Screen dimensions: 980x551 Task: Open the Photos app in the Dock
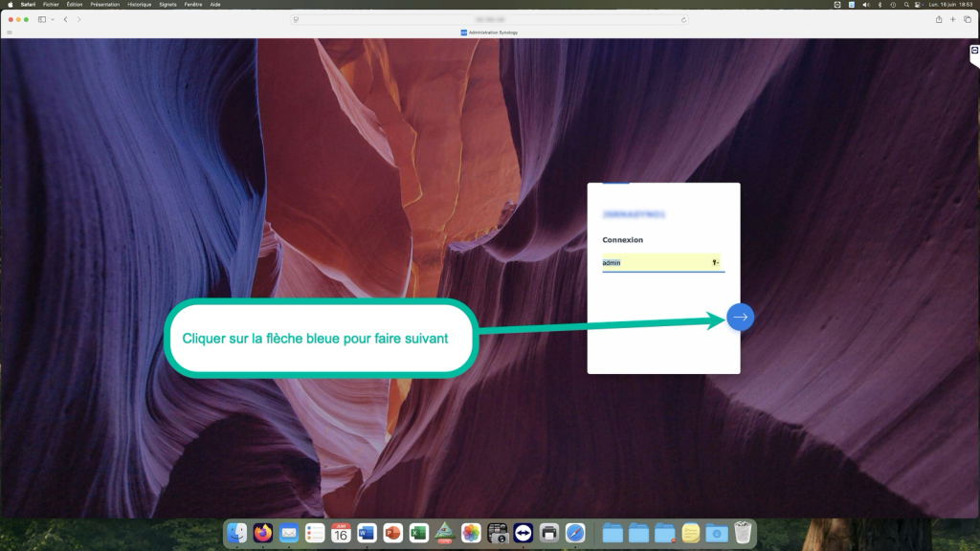[x=471, y=533]
